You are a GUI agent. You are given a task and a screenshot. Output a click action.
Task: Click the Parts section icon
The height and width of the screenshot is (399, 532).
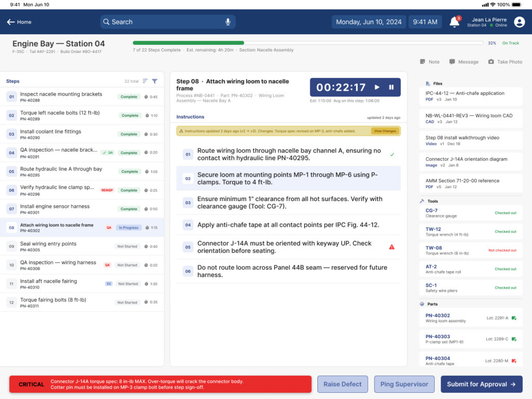[422, 304]
